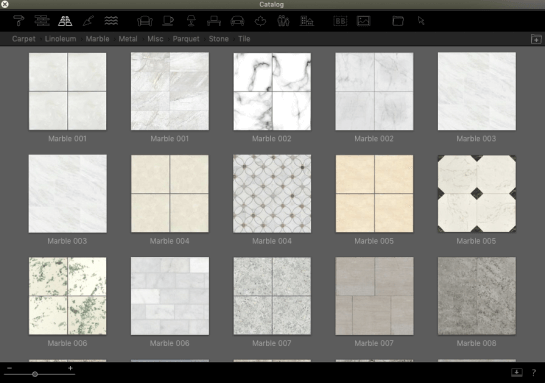Open the coffee cup category icon
The image size is (545, 383).
[168, 21]
